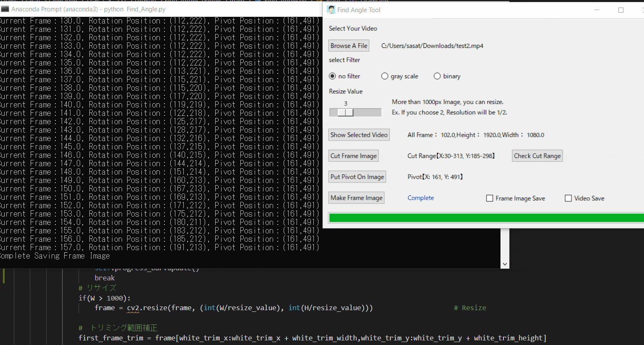644x345 pixels.
Task: Click the Resize Value label
Action: pyautogui.click(x=346, y=91)
